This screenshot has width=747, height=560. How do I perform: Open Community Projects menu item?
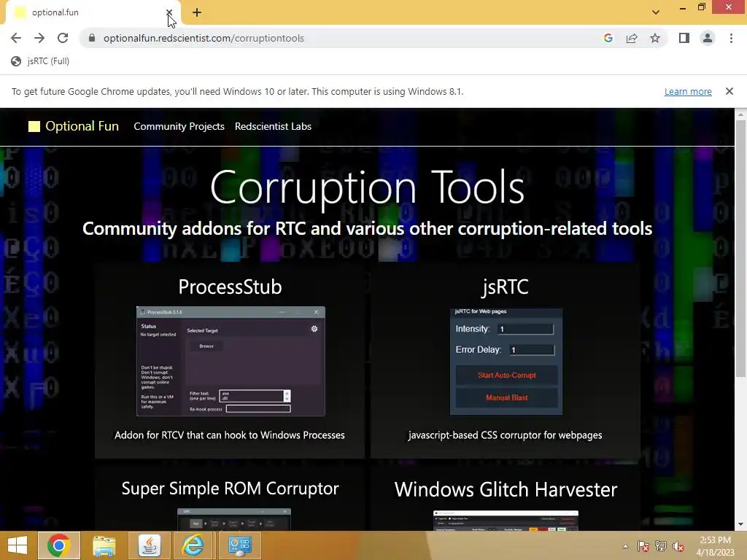tap(179, 126)
